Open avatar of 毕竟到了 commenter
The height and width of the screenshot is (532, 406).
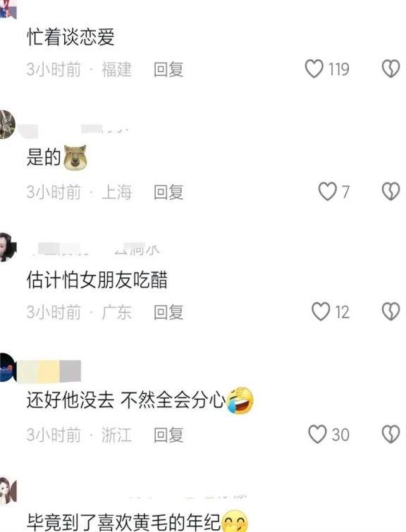click(x=8, y=491)
